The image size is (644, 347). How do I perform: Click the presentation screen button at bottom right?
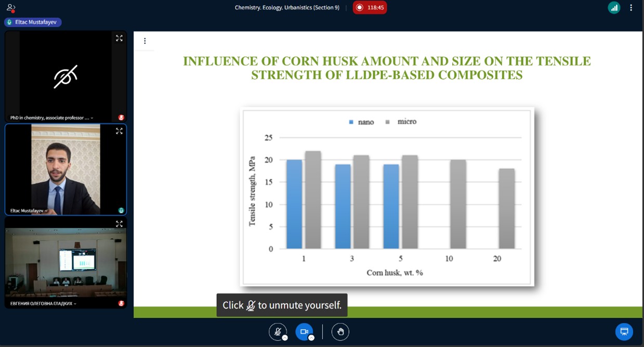point(624,331)
